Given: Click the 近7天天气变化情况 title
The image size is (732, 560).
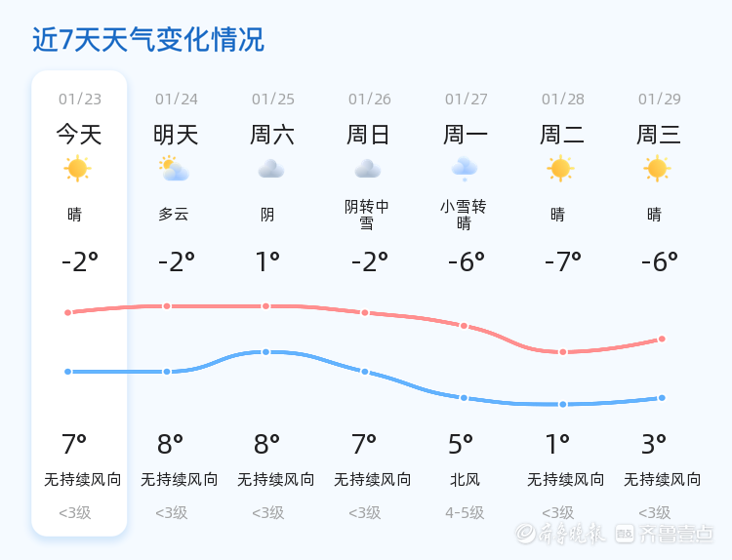Looking at the screenshot, I should click(x=148, y=40).
